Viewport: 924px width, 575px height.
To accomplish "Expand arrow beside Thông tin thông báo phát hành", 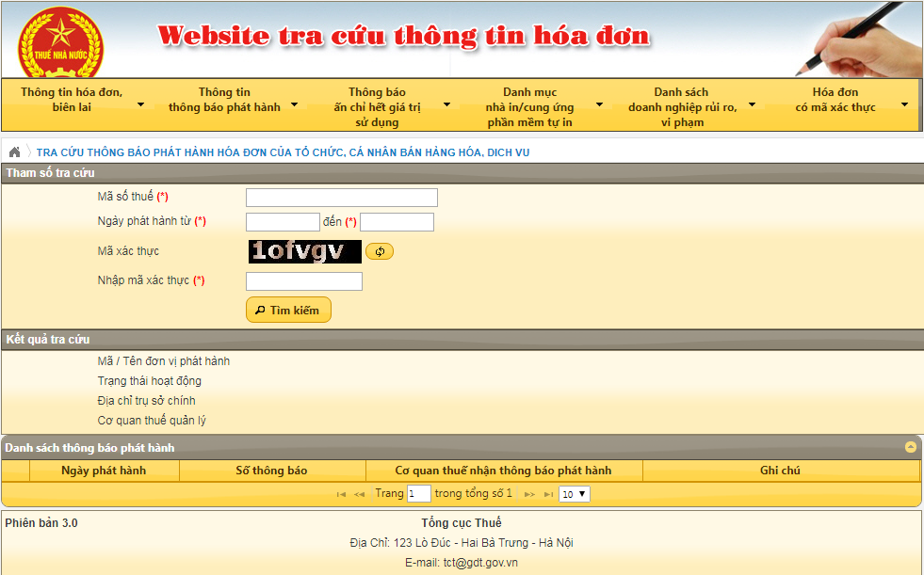I will (x=294, y=104).
